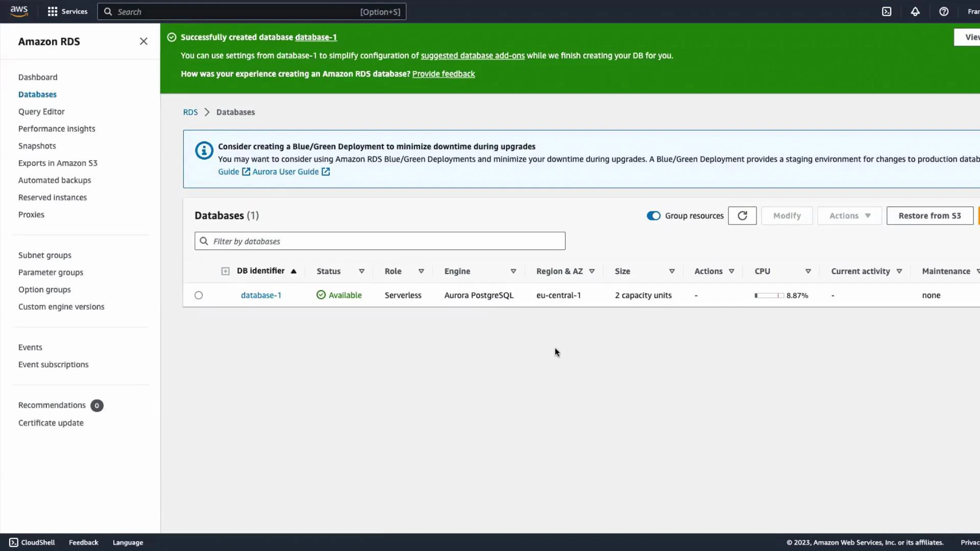Switch to the Databases sidebar section
The width and height of the screenshot is (980, 551).
tap(37, 94)
